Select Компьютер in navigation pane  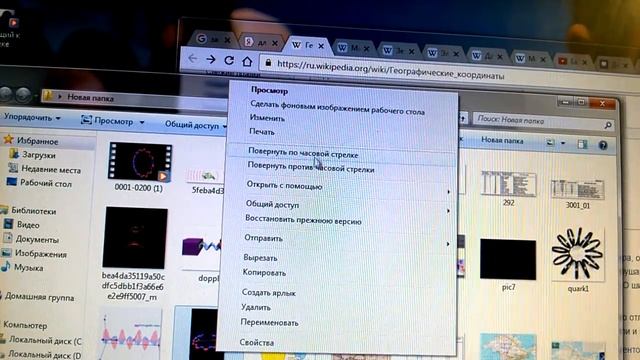tap(25, 325)
